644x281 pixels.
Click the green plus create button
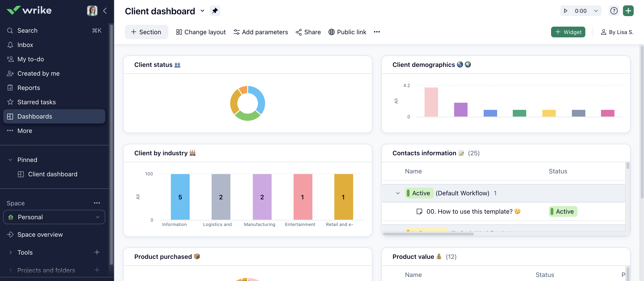tap(628, 11)
